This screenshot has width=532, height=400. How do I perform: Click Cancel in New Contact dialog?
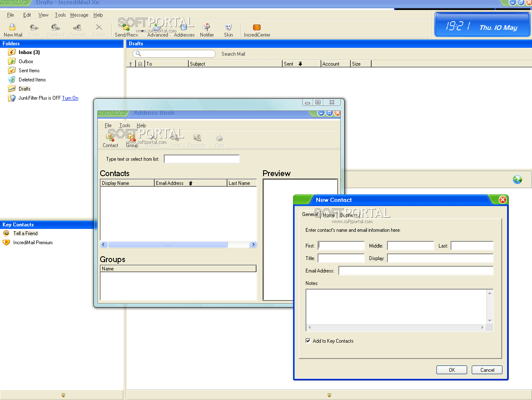click(x=487, y=370)
